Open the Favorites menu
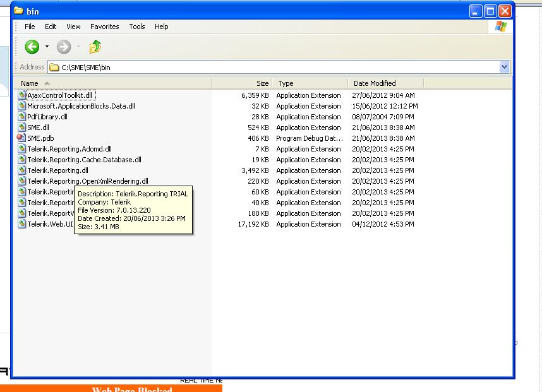 pos(104,27)
